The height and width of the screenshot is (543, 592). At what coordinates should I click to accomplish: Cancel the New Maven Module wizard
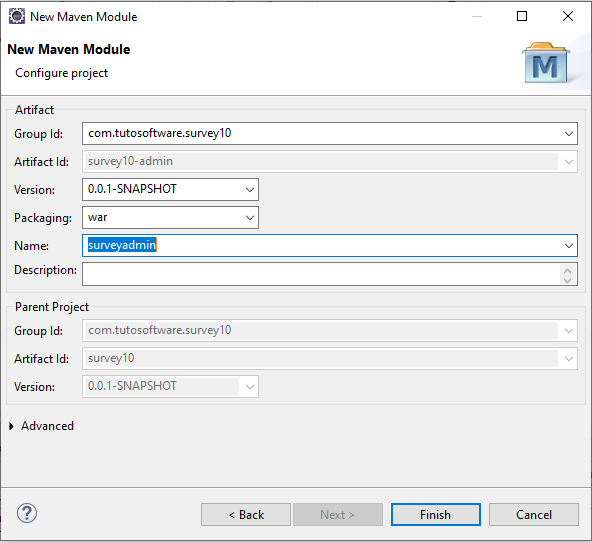pos(534,514)
